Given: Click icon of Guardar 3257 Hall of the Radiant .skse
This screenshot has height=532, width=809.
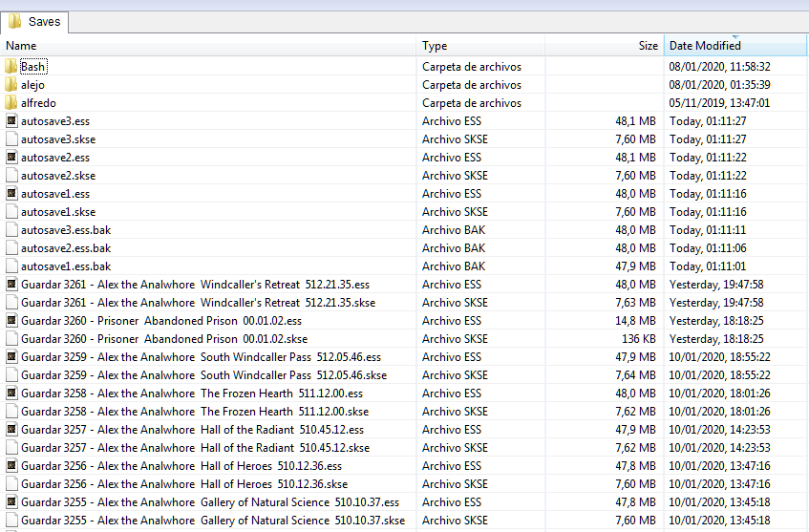Looking at the screenshot, I should coord(11,447).
